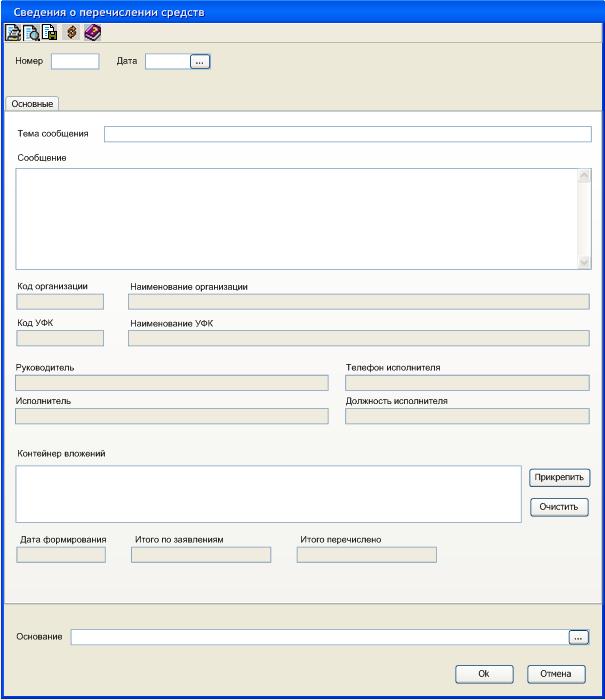The image size is (605, 700).
Task: Open print preview with magnifier icon
Action: [x=31, y=33]
